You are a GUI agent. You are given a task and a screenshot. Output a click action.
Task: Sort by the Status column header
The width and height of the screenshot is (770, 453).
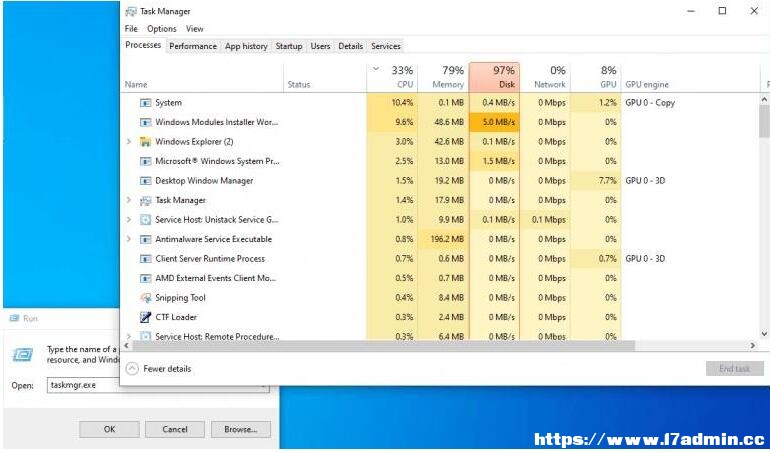coord(325,77)
